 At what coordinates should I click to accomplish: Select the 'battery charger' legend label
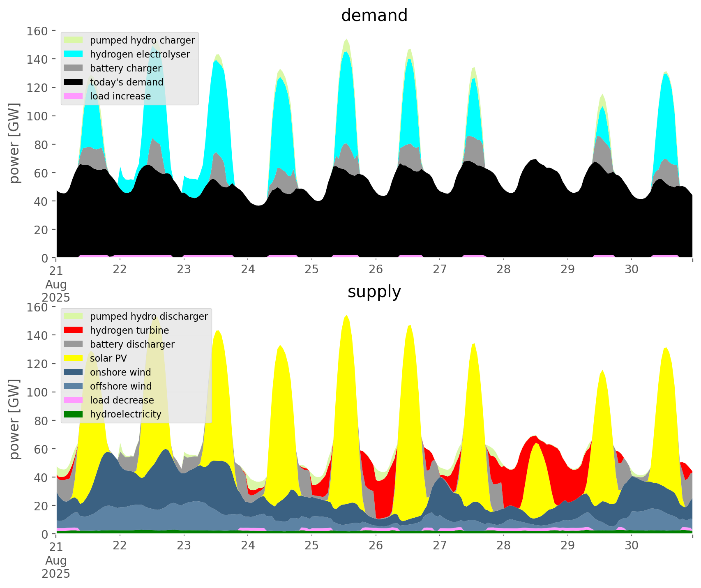coord(126,68)
